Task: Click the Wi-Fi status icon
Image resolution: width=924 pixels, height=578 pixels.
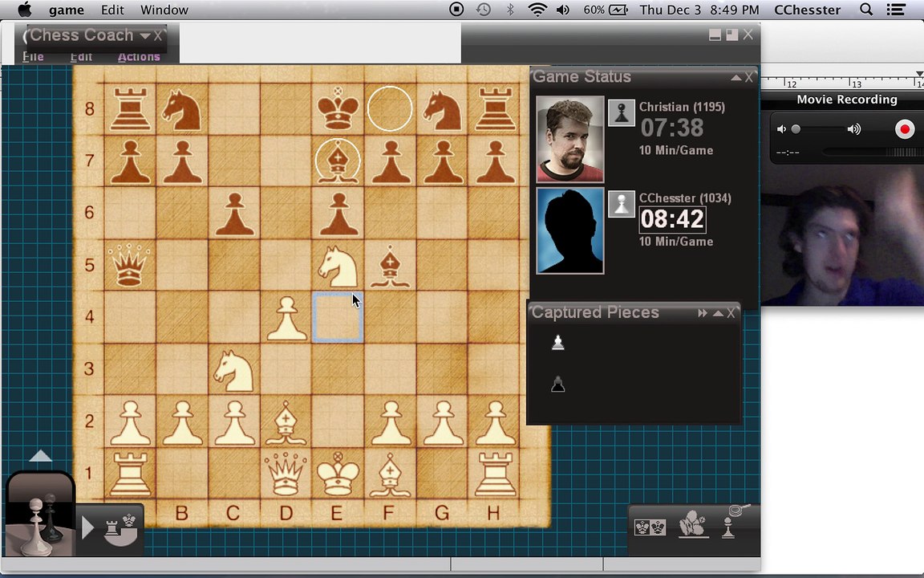Action: pos(537,10)
